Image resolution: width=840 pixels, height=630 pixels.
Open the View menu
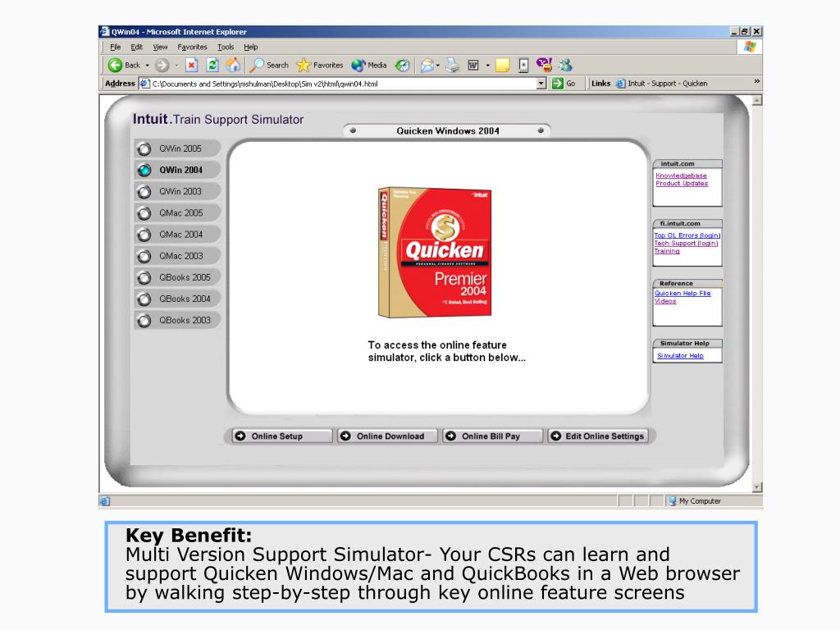[x=160, y=47]
